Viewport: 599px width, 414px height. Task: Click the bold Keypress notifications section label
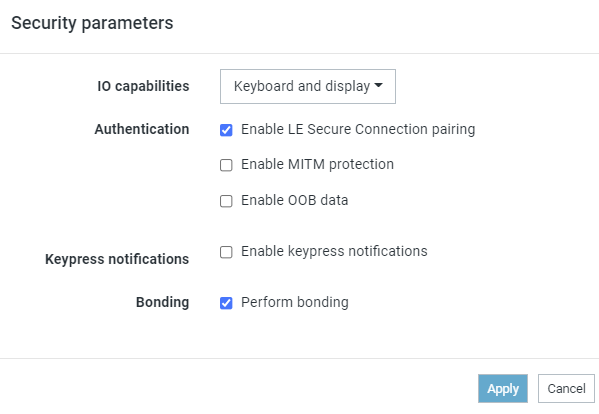coord(117,259)
